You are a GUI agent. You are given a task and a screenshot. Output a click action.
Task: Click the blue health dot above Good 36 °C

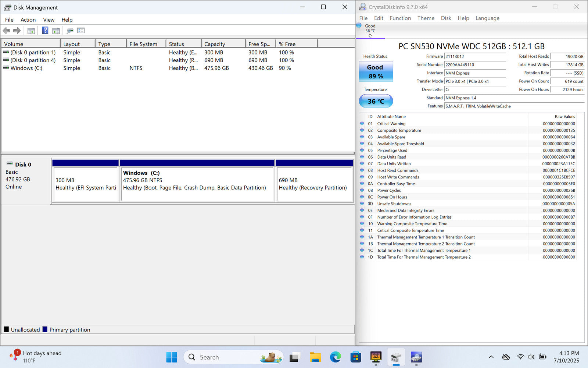tap(359, 25)
